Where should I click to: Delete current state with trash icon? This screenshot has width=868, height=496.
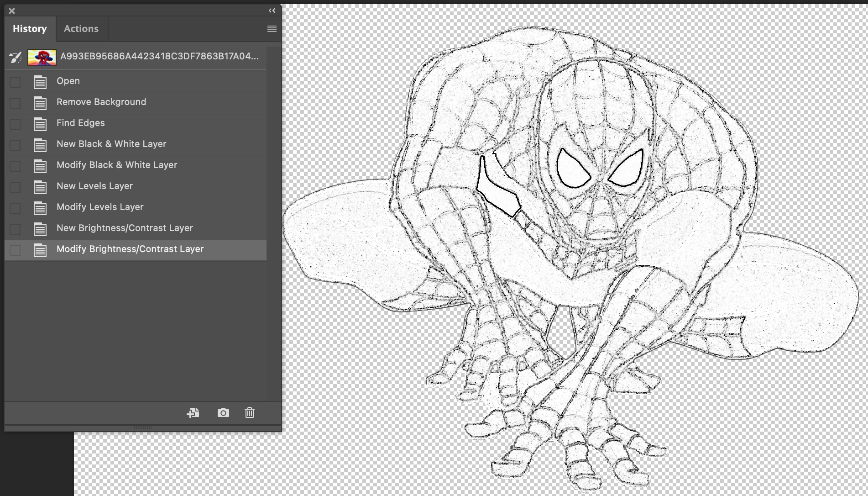point(250,413)
